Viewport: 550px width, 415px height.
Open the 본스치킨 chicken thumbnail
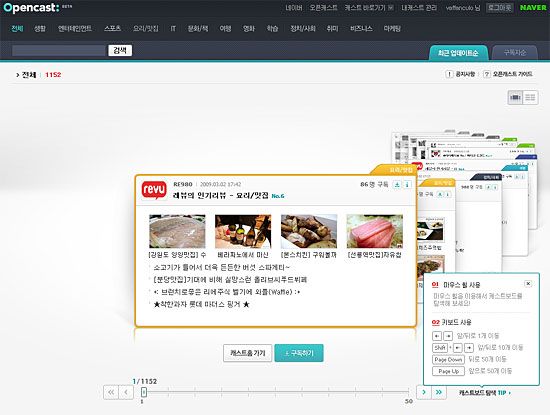309,232
